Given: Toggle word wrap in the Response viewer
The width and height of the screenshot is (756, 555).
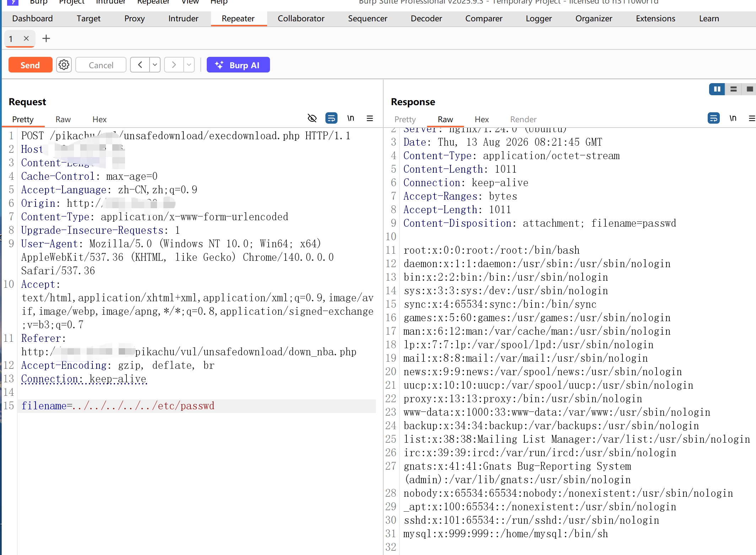Looking at the screenshot, I should [x=713, y=118].
